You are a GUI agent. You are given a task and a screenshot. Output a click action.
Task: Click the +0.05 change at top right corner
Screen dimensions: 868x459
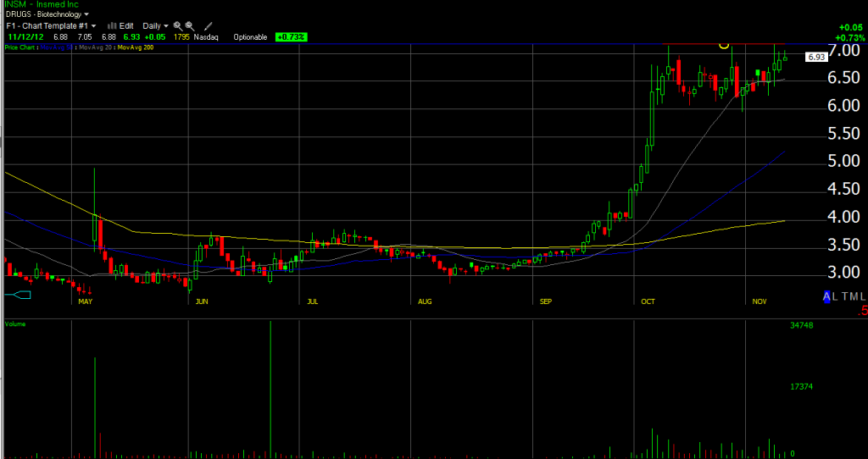[x=851, y=28]
